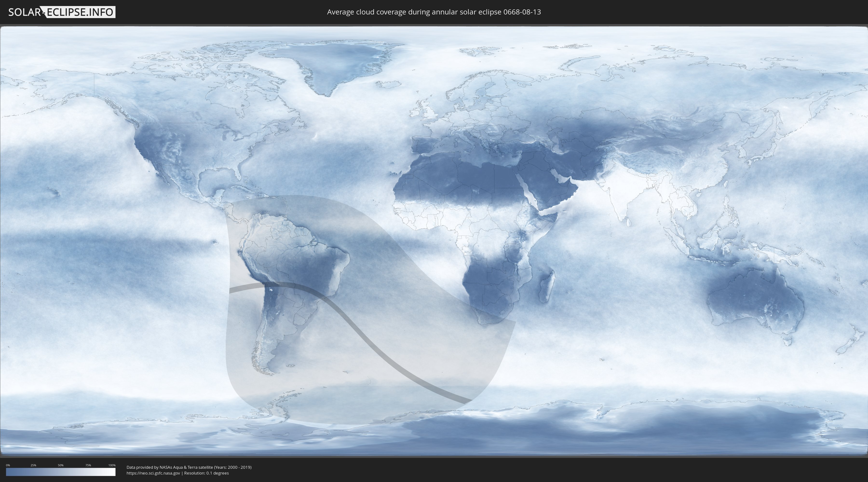Click the '25%' legend label
868x482 pixels.
pos(33,465)
